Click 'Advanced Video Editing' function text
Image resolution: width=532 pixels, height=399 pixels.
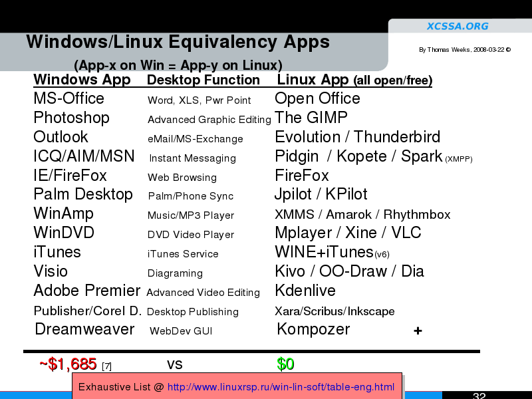click(x=203, y=293)
